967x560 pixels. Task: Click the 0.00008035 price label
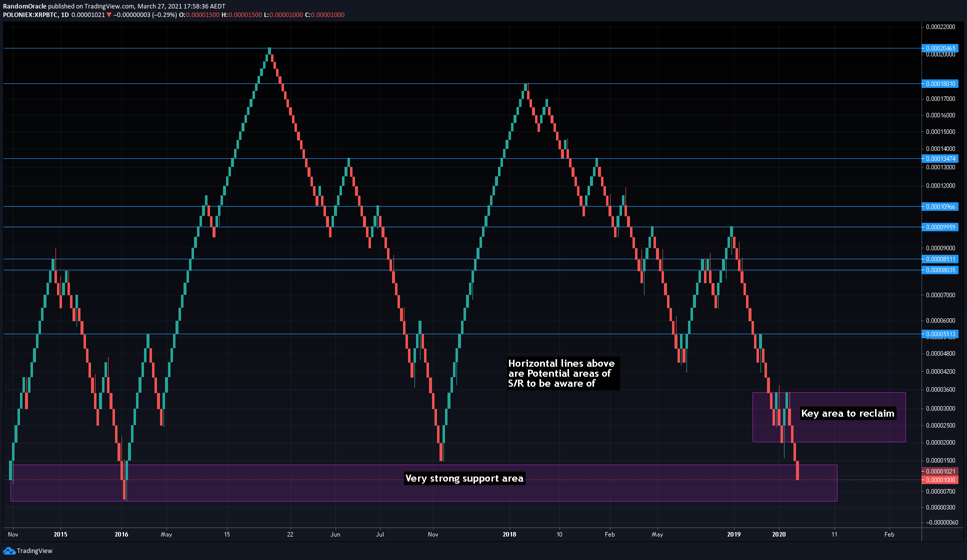coord(940,270)
